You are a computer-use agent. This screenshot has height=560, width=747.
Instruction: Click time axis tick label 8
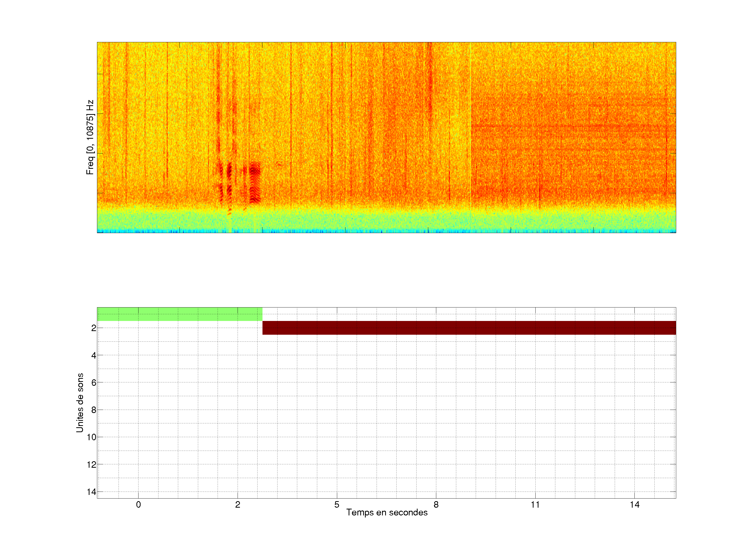(436, 505)
